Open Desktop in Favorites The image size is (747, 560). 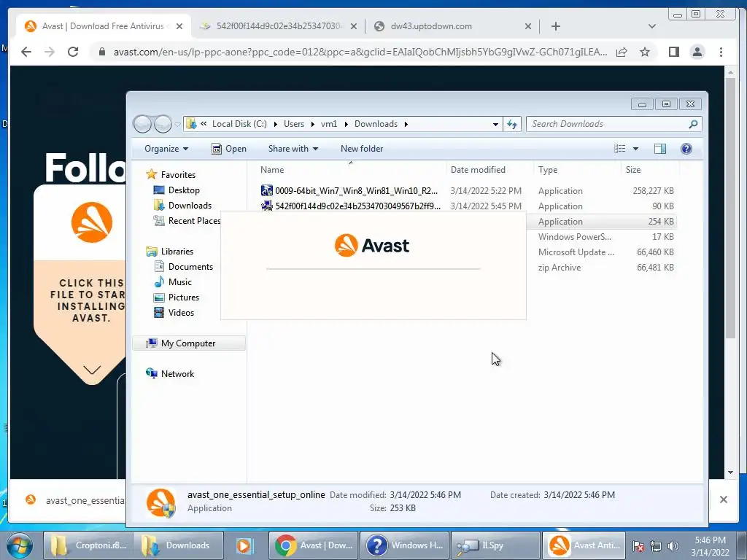[177, 190]
